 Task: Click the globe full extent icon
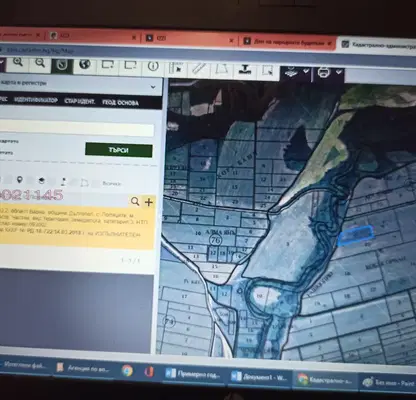click(85, 64)
